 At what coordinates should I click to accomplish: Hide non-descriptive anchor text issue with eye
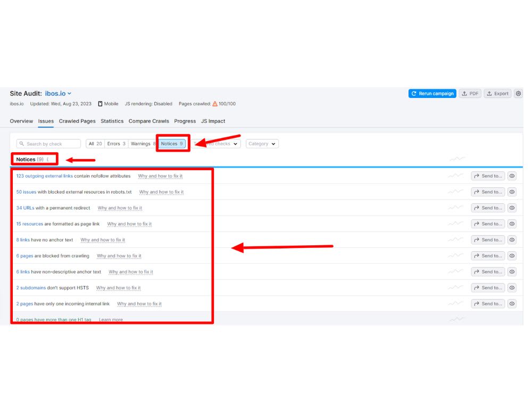[512, 271]
